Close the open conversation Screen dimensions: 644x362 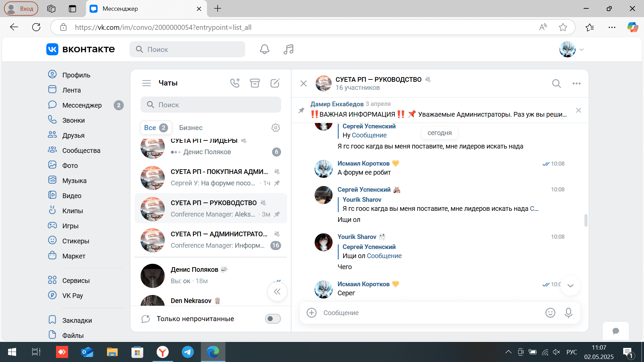(x=304, y=83)
